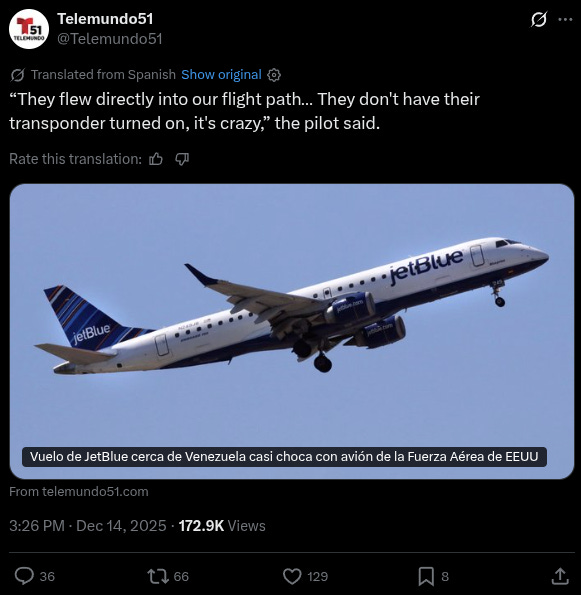The height and width of the screenshot is (595, 581).
Task: Visit the telemundo51.com source link
Action: click(79, 492)
